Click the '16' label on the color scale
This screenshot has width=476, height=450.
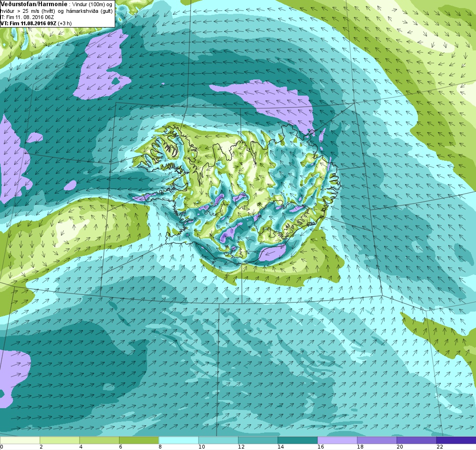pyautogui.click(x=320, y=447)
